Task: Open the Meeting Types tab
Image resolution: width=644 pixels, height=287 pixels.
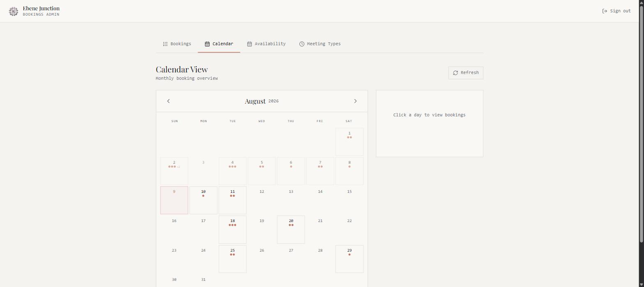Action: pyautogui.click(x=320, y=44)
